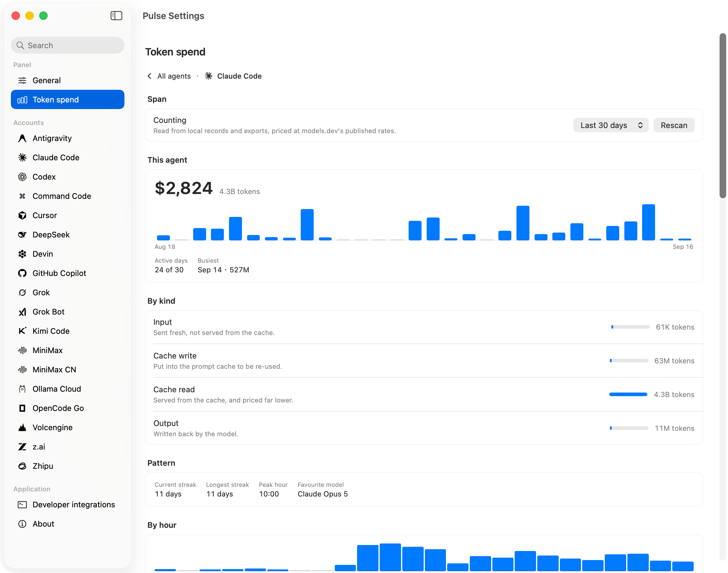Click the All agents breadcrumb link
728x573 pixels.
click(x=174, y=76)
